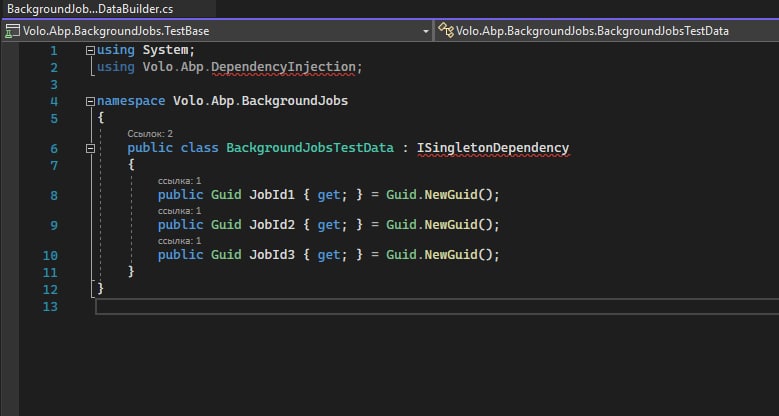Click line number 13 in the margin
Viewport: 779px width, 416px height.
point(50,307)
